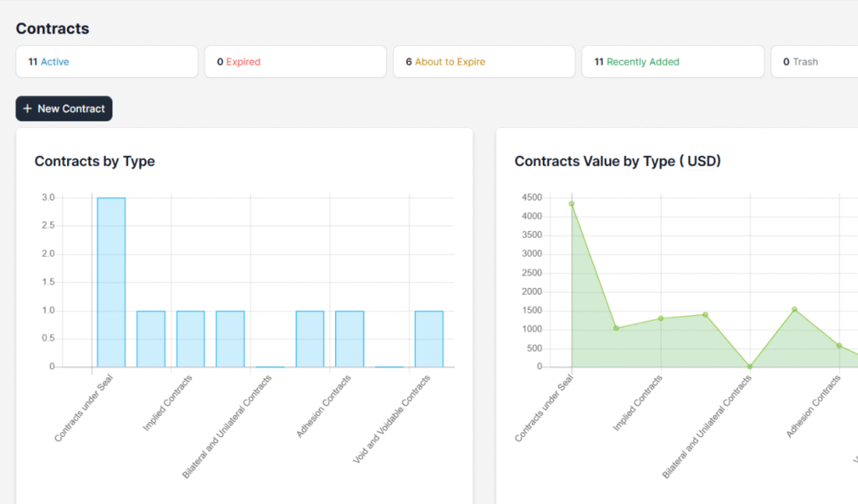Click the Contracts Value by Type chart title
This screenshot has width=858, height=504.
pos(618,162)
